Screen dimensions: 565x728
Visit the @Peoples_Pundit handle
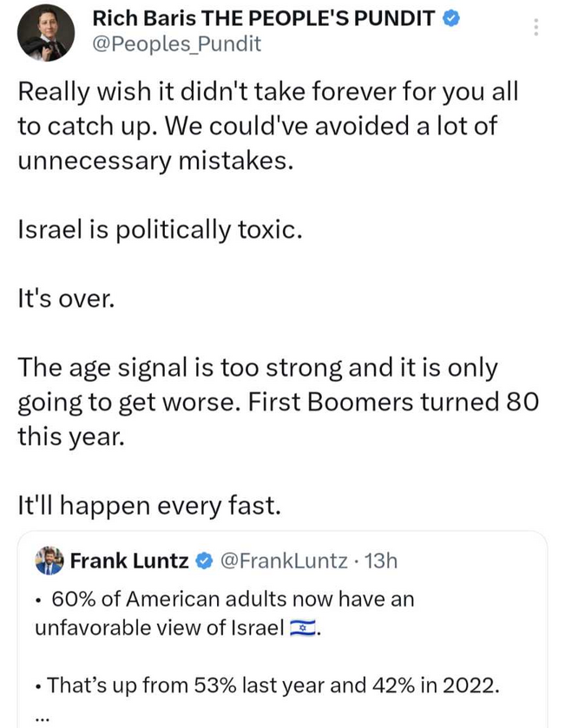click(176, 43)
